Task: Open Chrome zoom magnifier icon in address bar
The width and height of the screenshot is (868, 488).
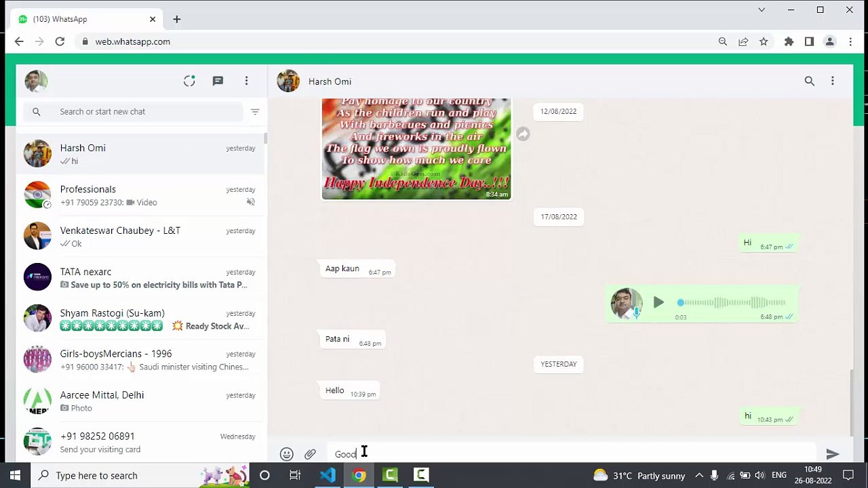Action: coord(723,41)
